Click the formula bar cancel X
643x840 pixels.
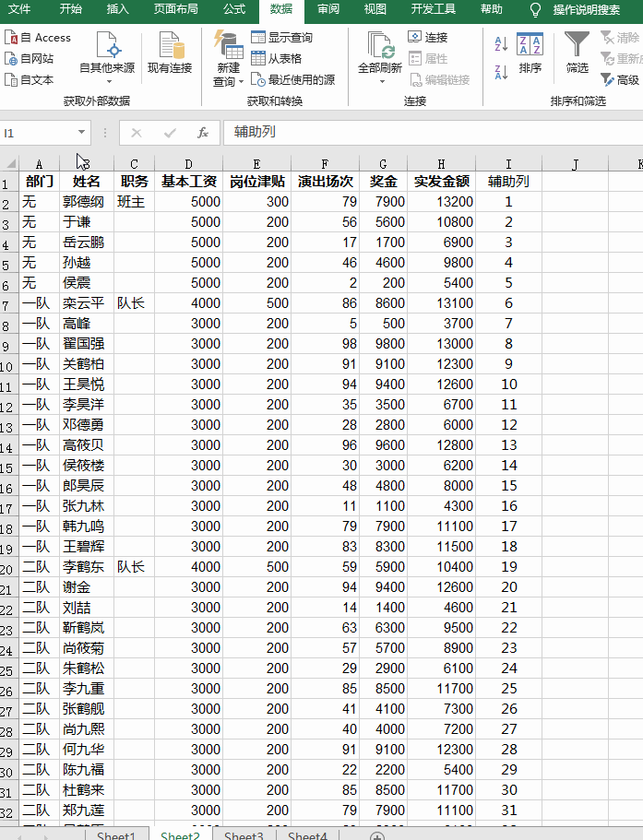pyautogui.click(x=137, y=133)
